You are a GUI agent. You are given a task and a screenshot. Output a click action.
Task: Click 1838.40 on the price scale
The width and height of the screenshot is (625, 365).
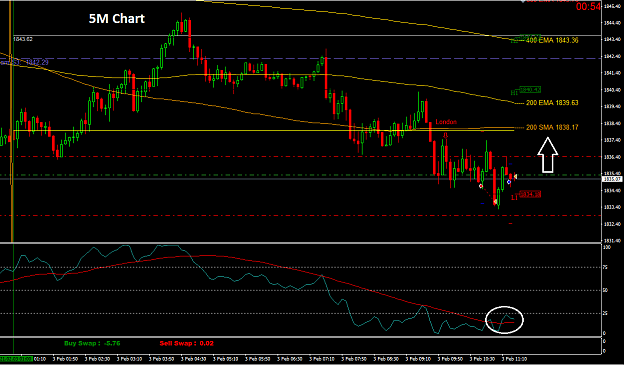612,124
